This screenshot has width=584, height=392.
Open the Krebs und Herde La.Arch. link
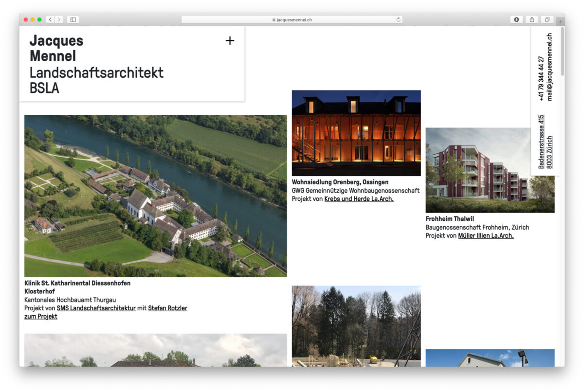coord(359,199)
